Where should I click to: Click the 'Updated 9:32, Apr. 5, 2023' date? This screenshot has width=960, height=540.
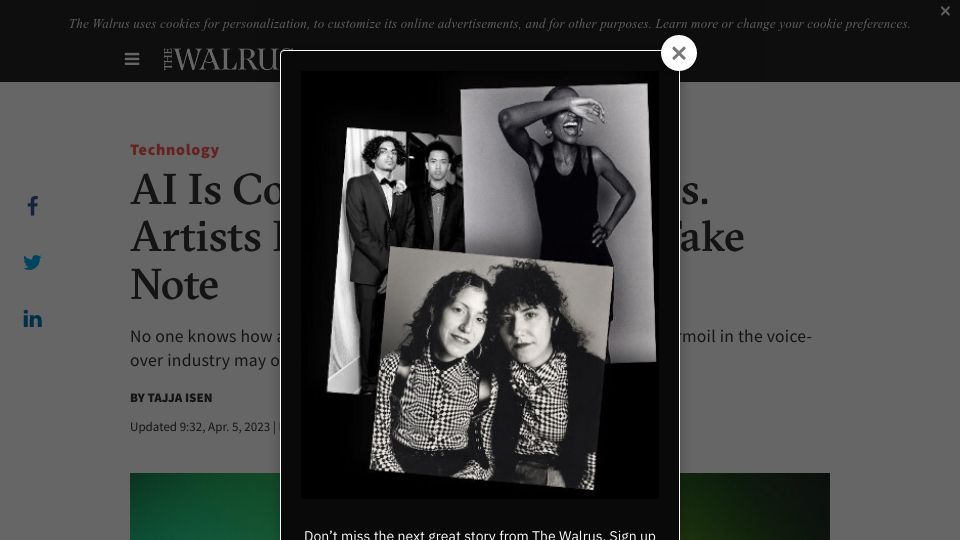[x=200, y=427]
